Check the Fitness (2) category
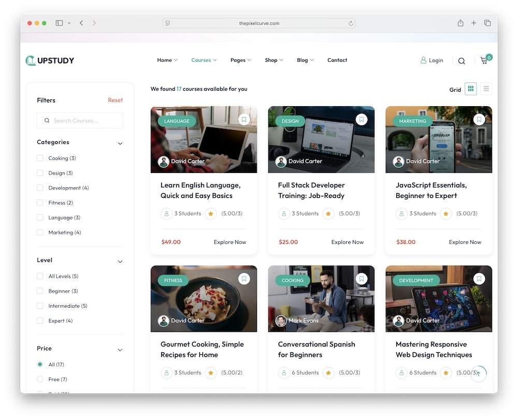 coord(40,202)
